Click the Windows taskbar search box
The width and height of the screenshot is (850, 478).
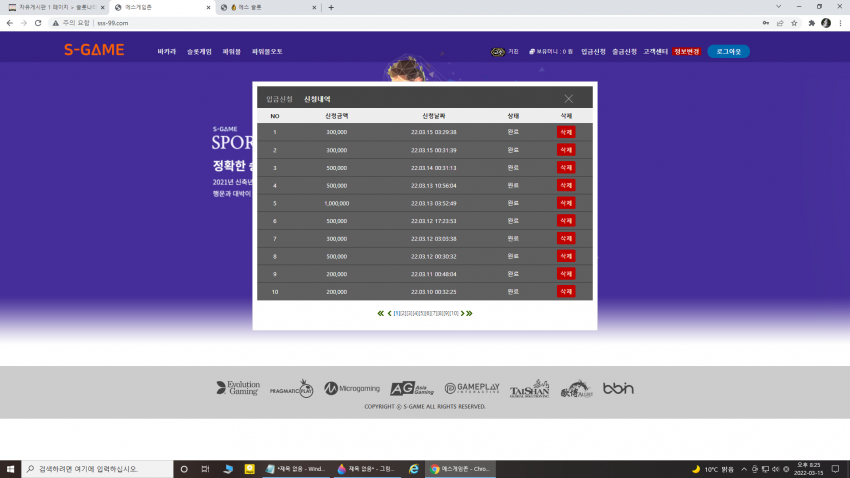98,469
